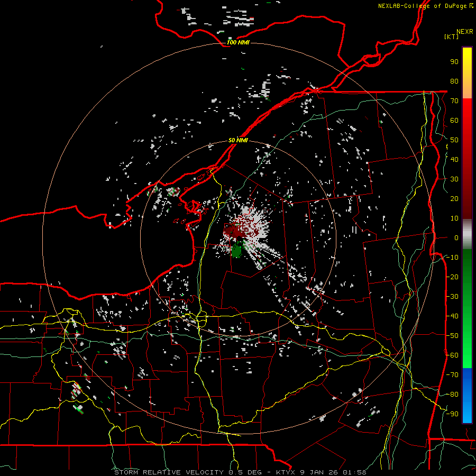476x476 pixels.
Task: Click the -10 scale label
Action: pyautogui.click(x=452, y=258)
